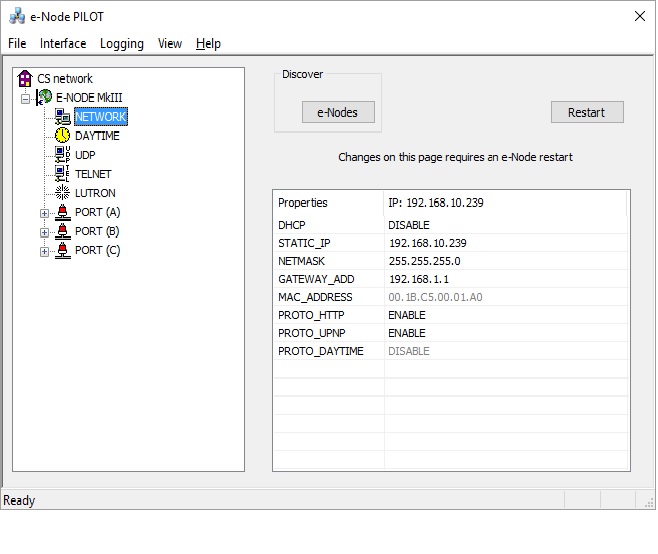Click the NETWORK computers icon
The height and width of the screenshot is (554, 658).
point(63,117)
